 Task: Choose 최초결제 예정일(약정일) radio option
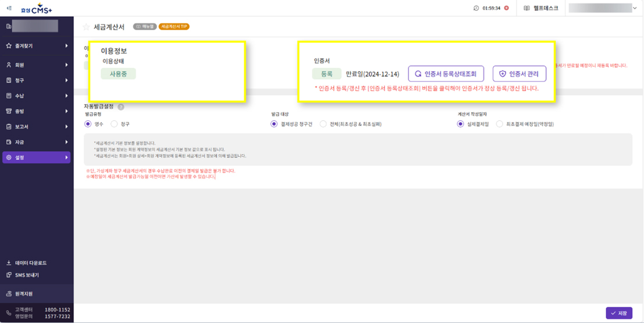(x=499, y=124)
